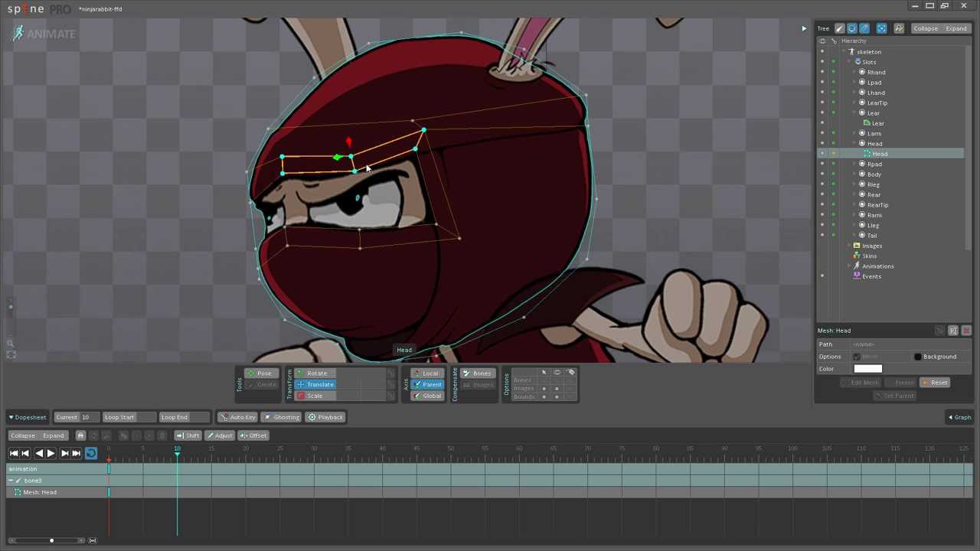Toggle the loop playback icon
The image size is (980, 551).
(90, 453)
